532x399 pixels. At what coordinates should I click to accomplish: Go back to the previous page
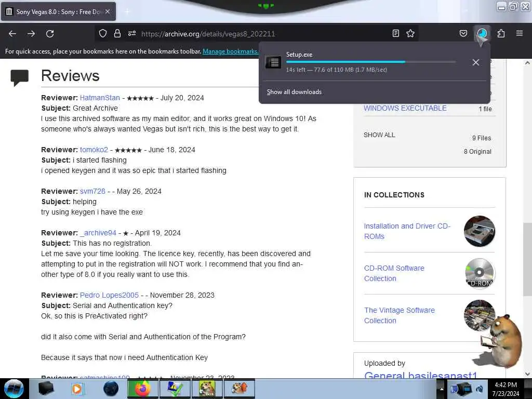coord(12,34)
